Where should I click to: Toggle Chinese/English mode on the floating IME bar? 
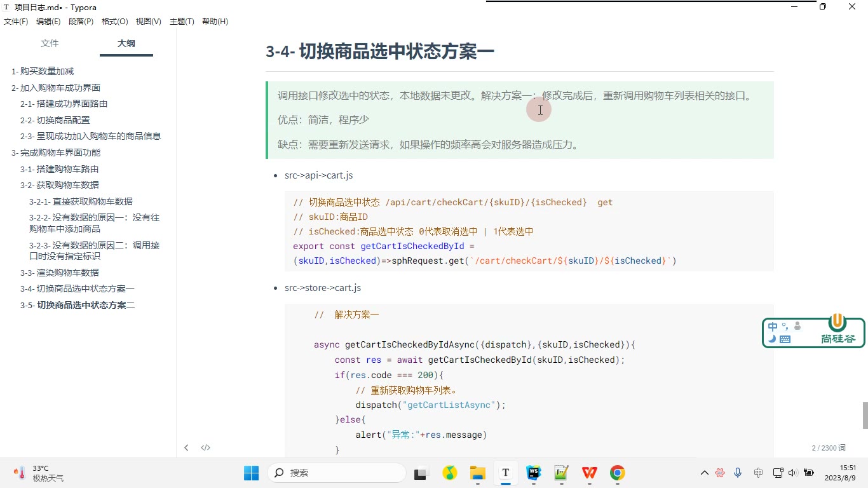pyautogui.click(x=773, y=327)
